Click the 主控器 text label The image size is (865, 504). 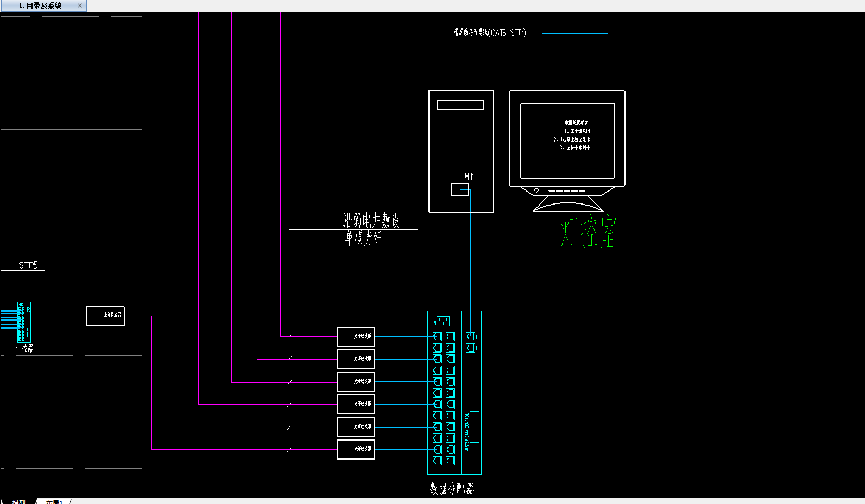pos(24,348)
